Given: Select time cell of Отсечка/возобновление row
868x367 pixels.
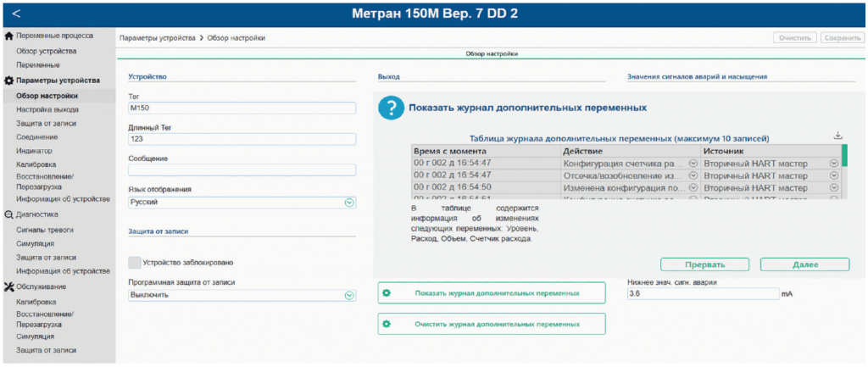Looking at the screenshot, I should coord(486,175).
